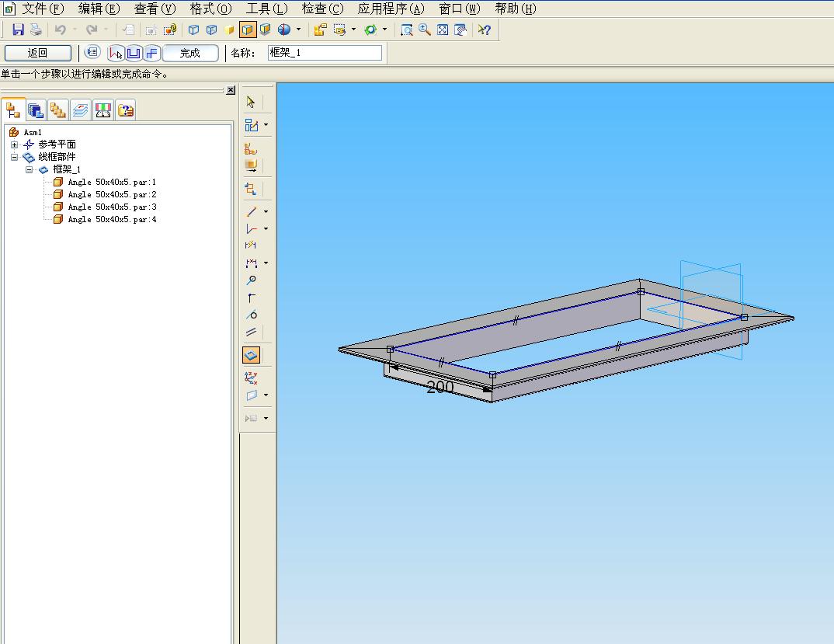Open dropdown beside the Line tool
The image size is (834, 644).
pyautogui.click(x=266, y=211)
